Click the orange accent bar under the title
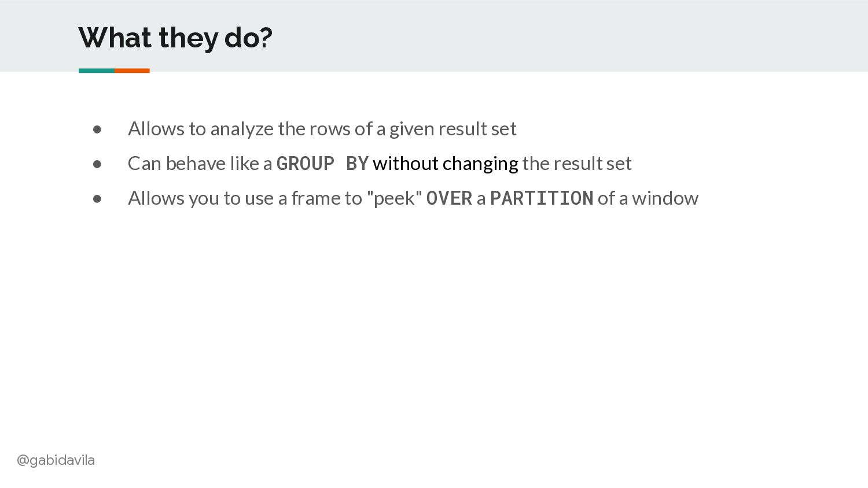Image resolution: width=868 pixels, height=488 pixels. [132, 71]
